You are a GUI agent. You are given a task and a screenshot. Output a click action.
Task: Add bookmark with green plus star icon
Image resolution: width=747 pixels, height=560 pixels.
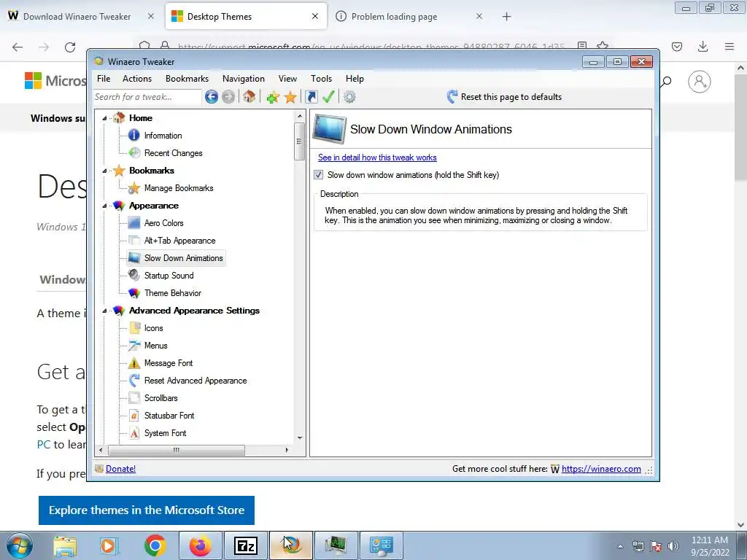pos(273,97)
